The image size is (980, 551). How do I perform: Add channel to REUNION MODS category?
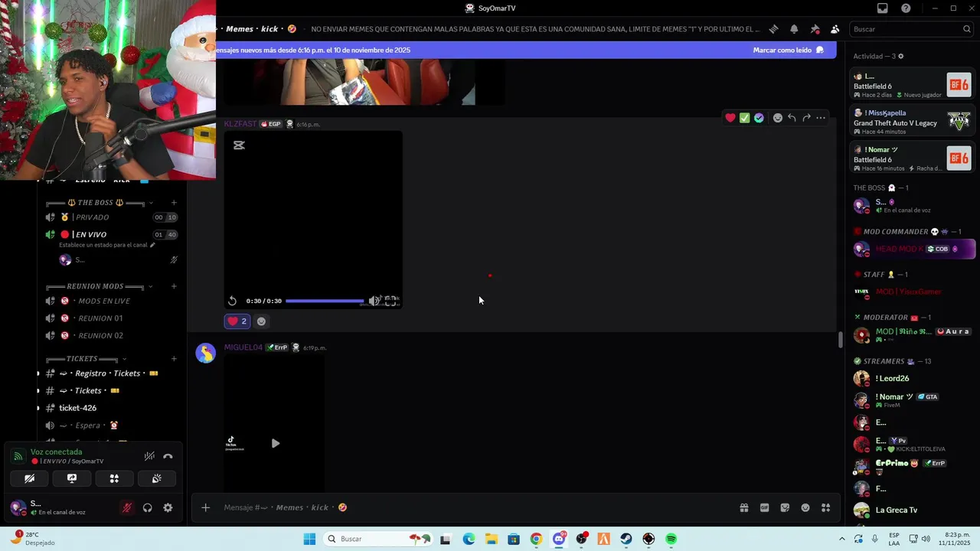click(174, 286)
